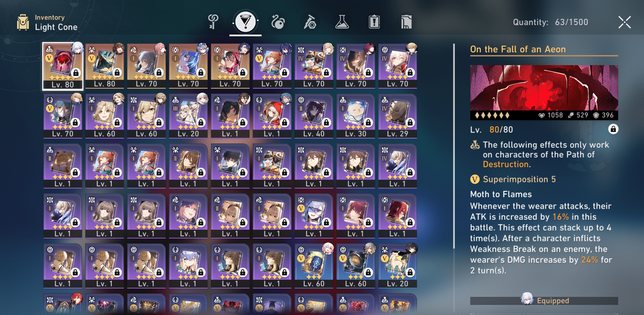The image size is (644, 315).
Task: Select the second Lv. 80 light cone
Action: coord(105,66)
